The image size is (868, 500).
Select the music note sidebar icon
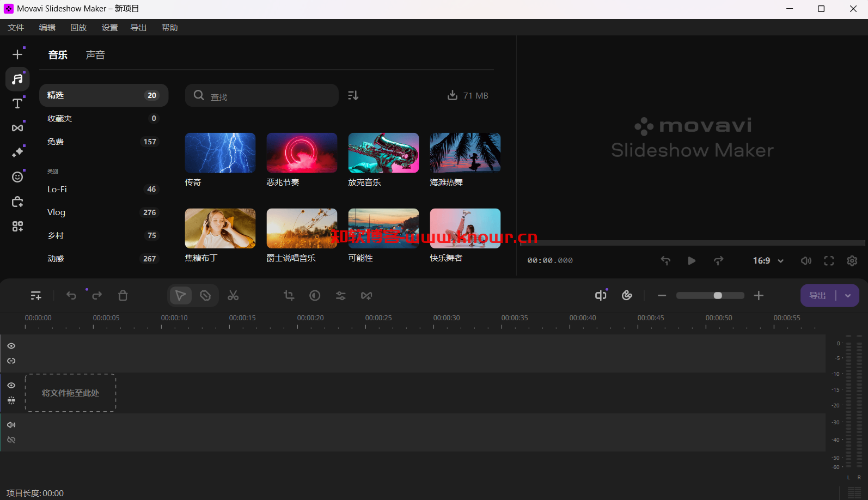(17, 79)
